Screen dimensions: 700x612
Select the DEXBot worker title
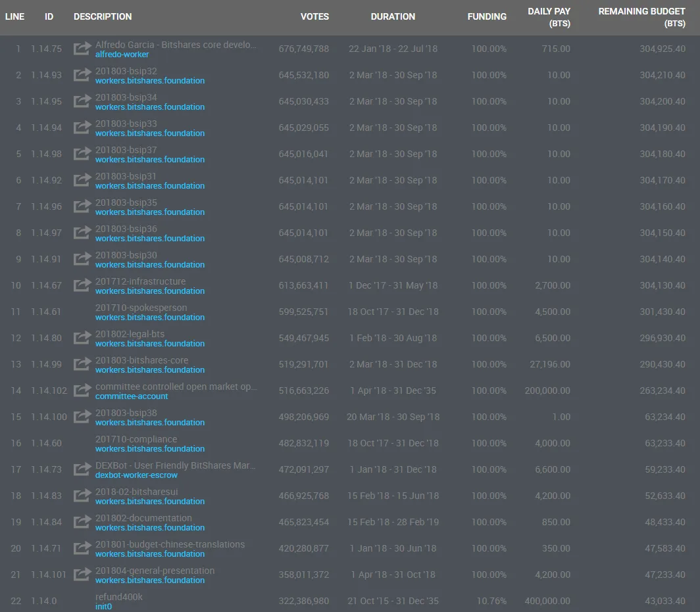coord(176,465)
